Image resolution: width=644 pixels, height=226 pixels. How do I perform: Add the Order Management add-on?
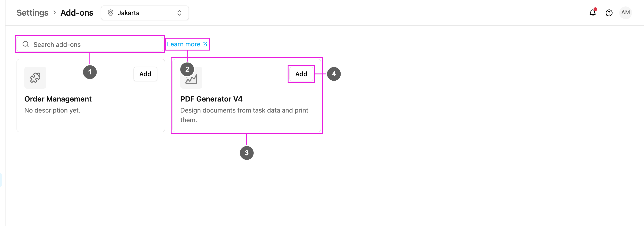pyautogui.click(x=145, y=74)
